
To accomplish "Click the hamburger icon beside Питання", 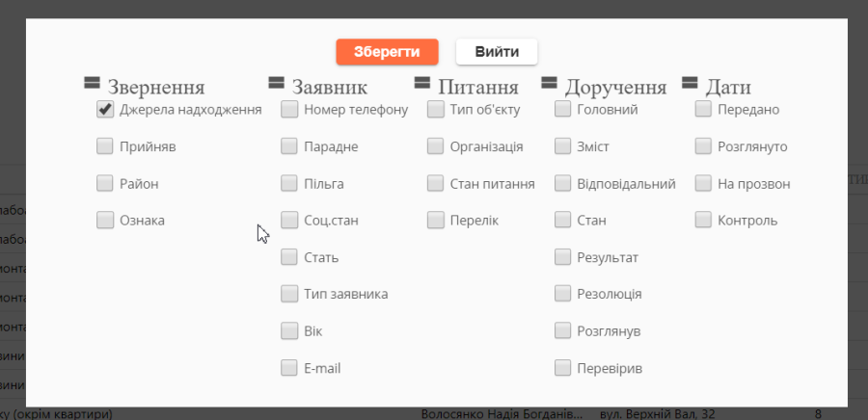I will [422, 84].
